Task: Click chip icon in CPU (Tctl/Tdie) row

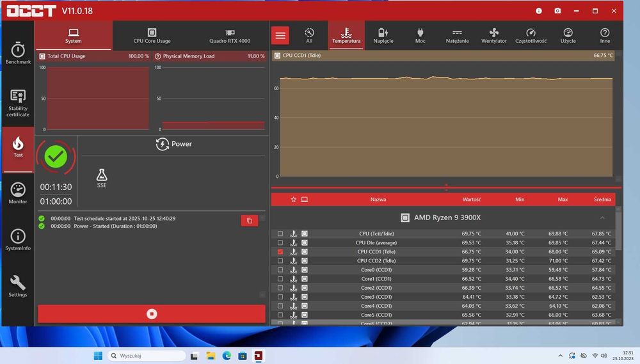Action: click(305, 234)
